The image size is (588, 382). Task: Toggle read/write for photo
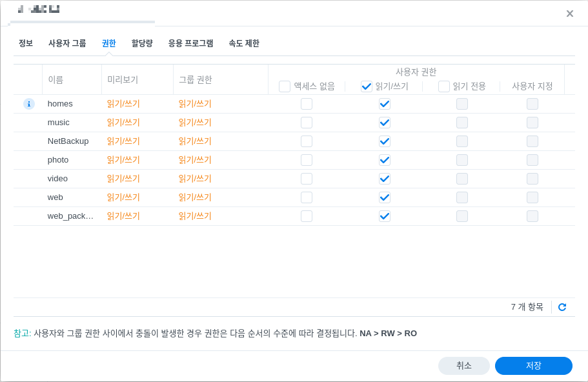(385, 160)
